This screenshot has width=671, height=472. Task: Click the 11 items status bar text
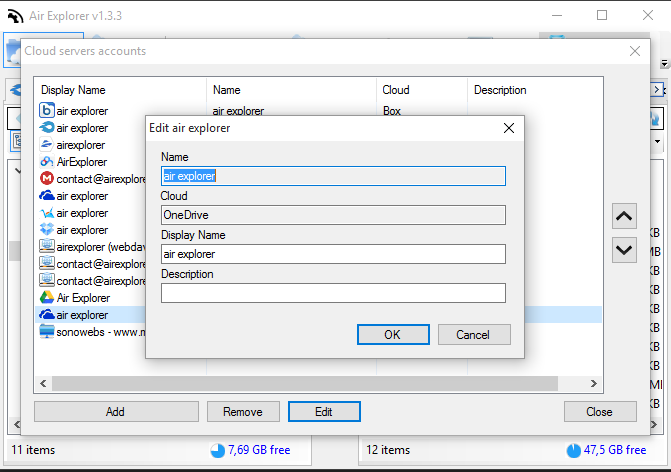pos(33,450)
